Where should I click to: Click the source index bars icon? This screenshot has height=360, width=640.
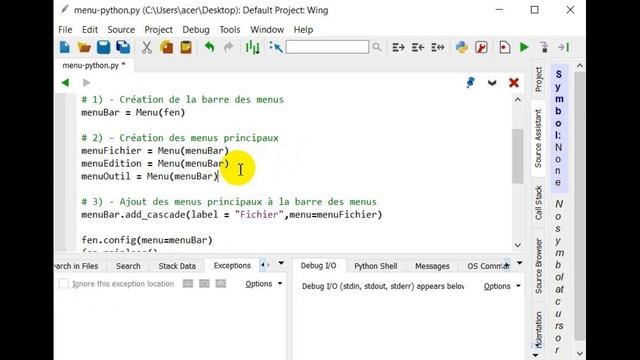(253, 47)
